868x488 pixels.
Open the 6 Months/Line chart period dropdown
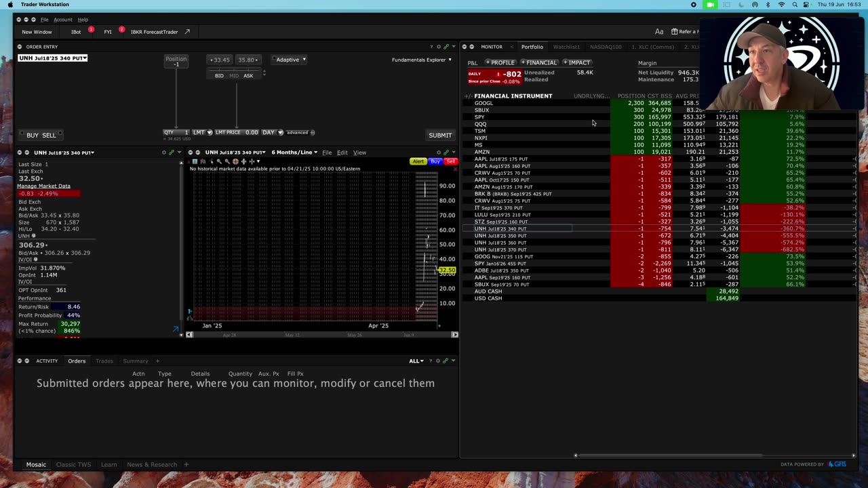point(294,152)
